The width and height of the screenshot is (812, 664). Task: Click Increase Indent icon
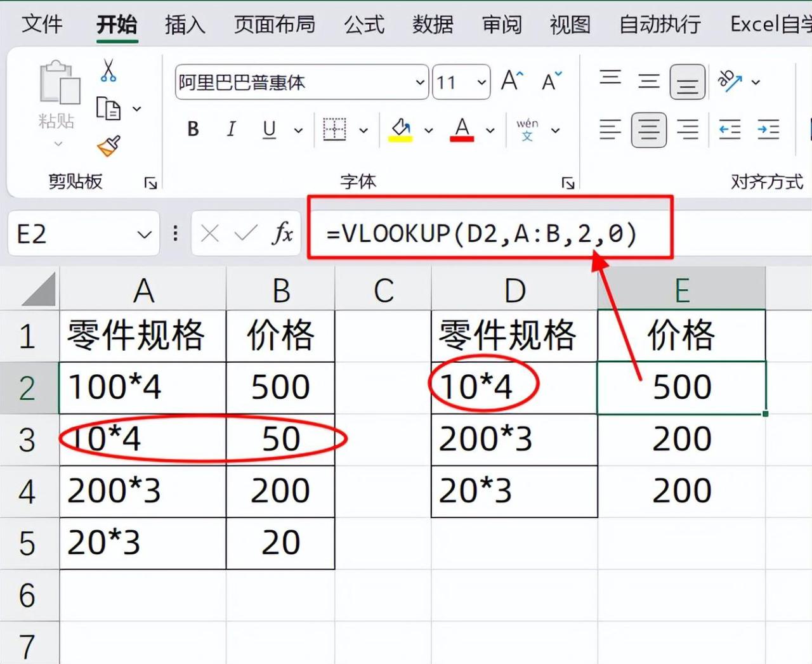tap(768, 130)
